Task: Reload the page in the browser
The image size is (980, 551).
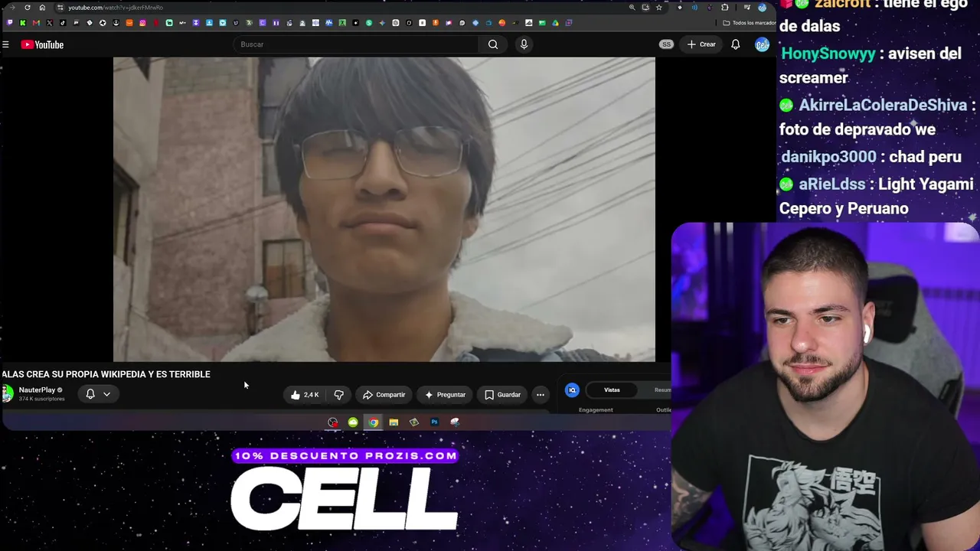Action: click(28, 8)
